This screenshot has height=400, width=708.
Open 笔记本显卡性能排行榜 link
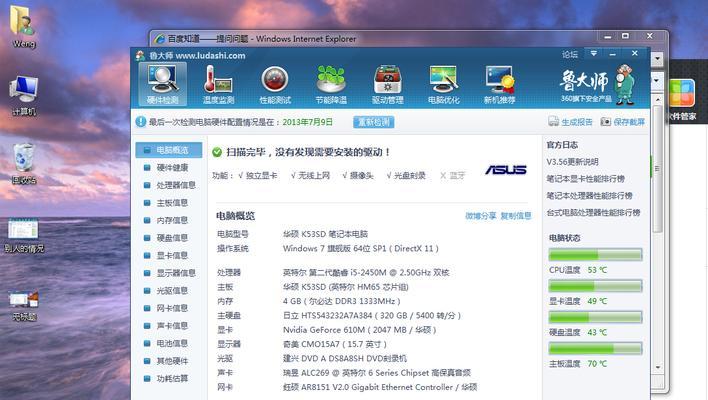[586, 179]
